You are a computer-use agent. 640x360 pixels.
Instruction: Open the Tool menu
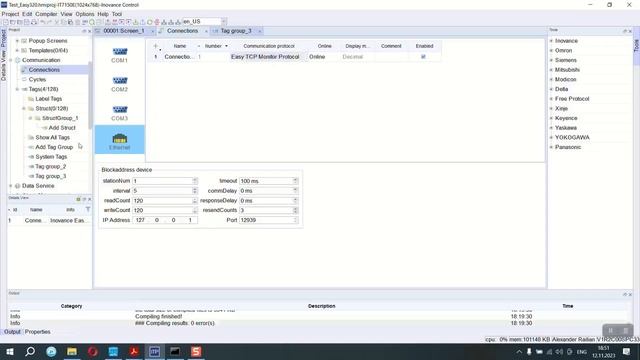pyautogui.click(x=117, y=14)
